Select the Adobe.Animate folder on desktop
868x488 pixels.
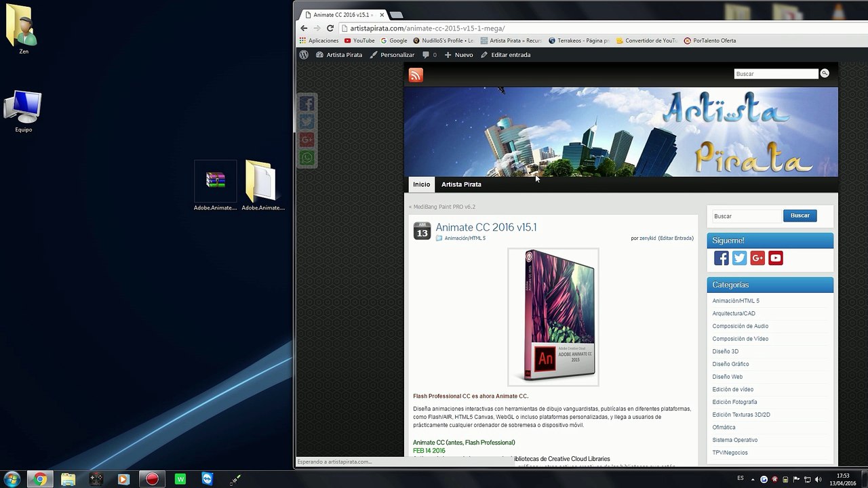coord(263,186)
